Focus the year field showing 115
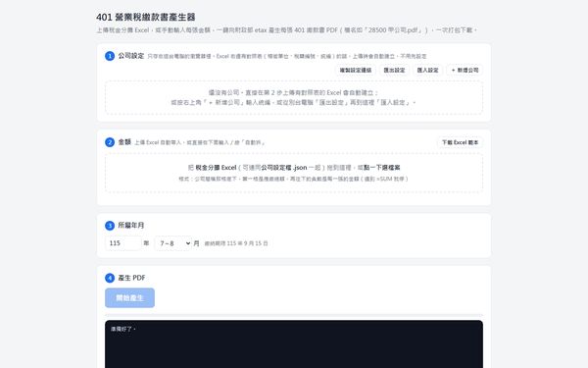 coord(123,243)
